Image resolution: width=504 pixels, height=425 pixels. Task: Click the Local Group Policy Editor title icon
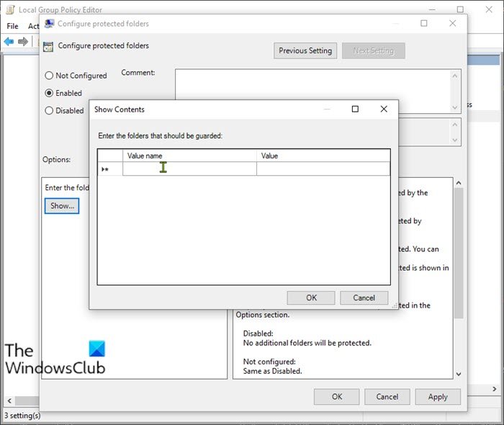pyautogui.click(x=10, y=10)
